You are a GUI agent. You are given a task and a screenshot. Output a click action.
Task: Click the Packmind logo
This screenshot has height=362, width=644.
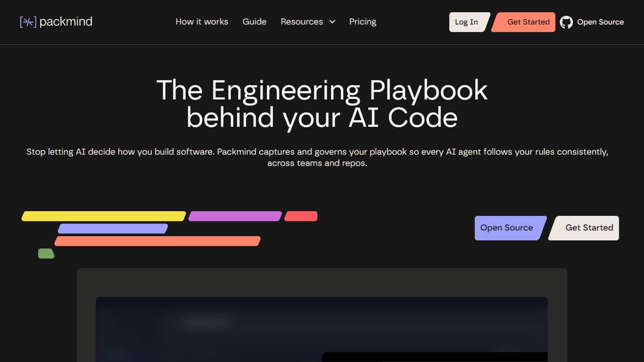[56, 21]
